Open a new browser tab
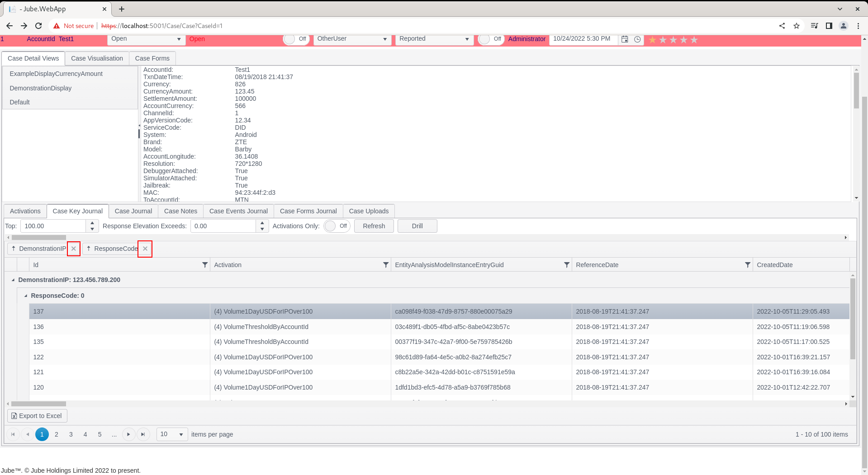Image resolution: width=868 pixels, height=475 pixels. pyautogui.click(x=122, y=9)
